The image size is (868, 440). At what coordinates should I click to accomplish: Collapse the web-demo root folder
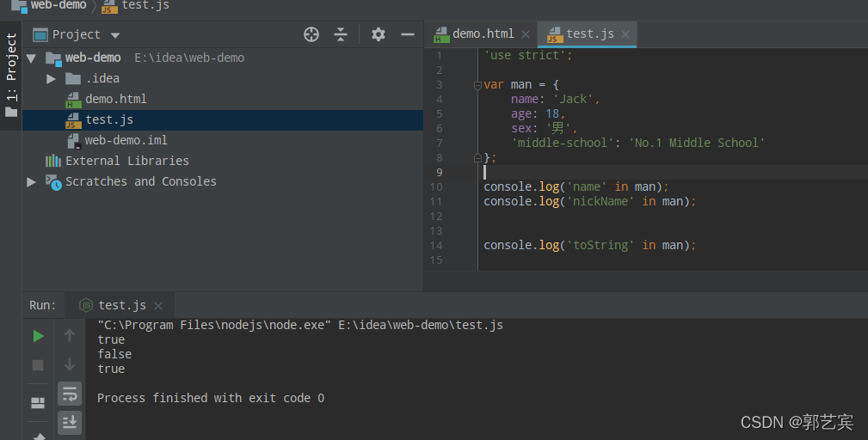pos(31,58)
